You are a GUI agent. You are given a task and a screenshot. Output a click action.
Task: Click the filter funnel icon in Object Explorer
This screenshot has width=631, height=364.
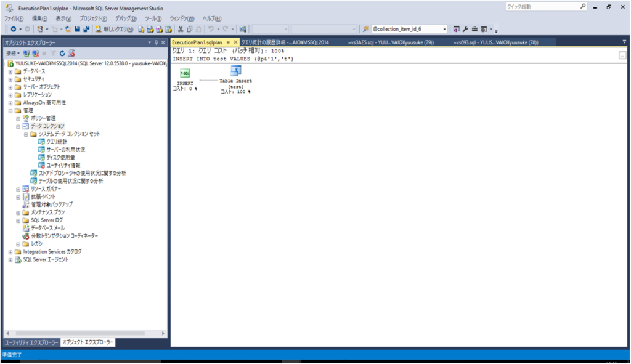(x=53, y=53)
